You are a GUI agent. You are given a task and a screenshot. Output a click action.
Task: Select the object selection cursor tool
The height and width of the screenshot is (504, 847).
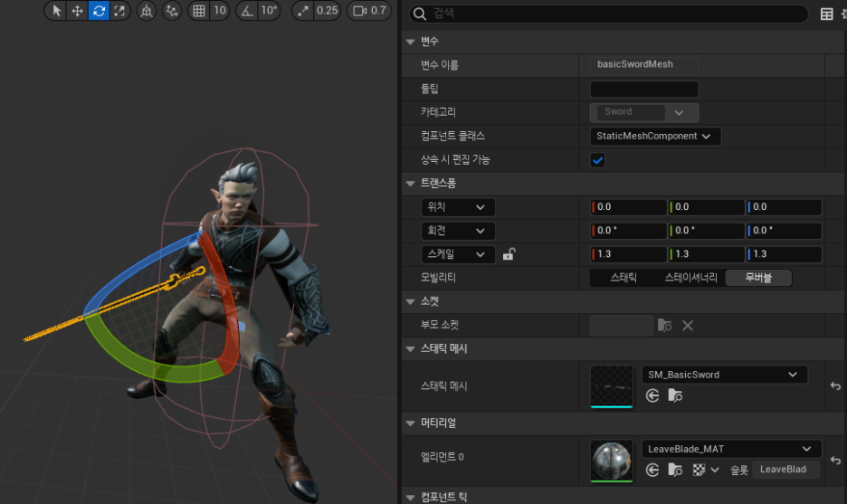pyautogui.click(x=56, y=11)
